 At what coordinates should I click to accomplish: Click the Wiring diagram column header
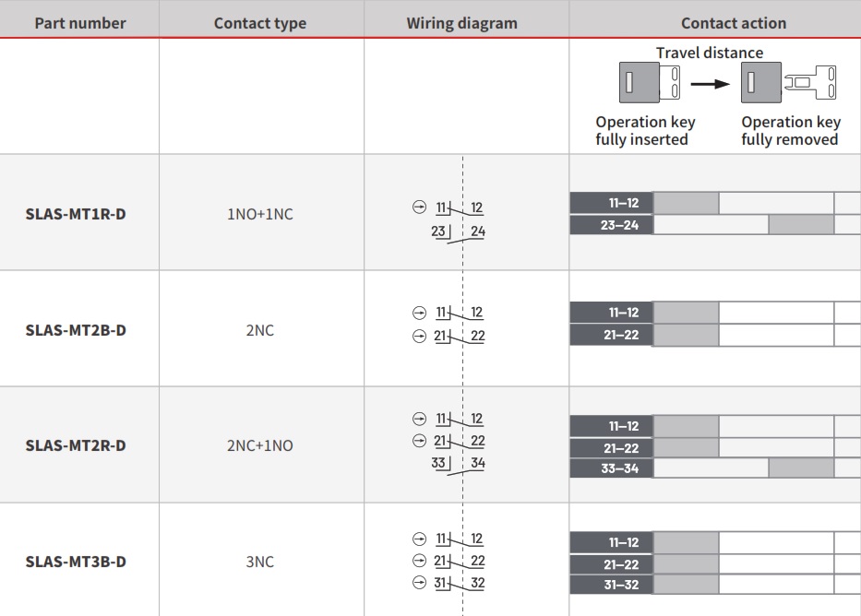[461, 23]
